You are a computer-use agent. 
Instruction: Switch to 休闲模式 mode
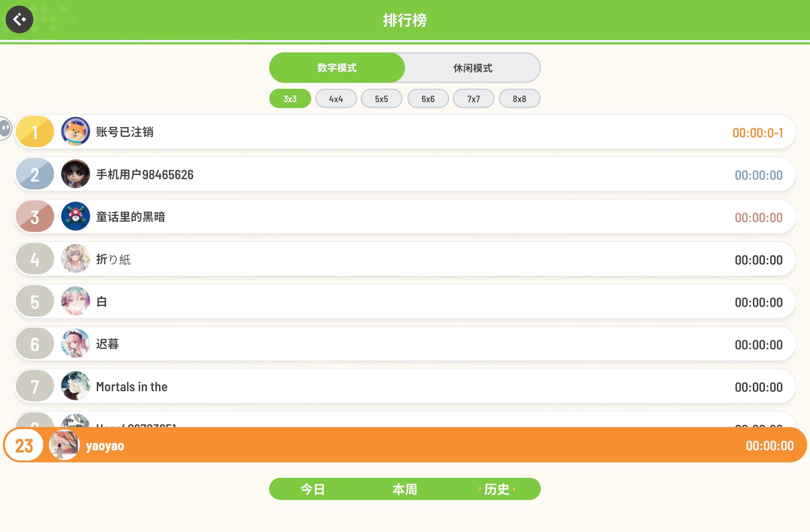pyautogui.click(x=472, y=68)
